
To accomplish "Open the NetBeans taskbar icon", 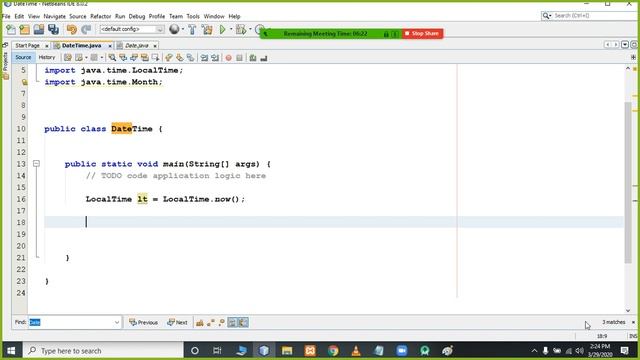I will pos(264,351).
